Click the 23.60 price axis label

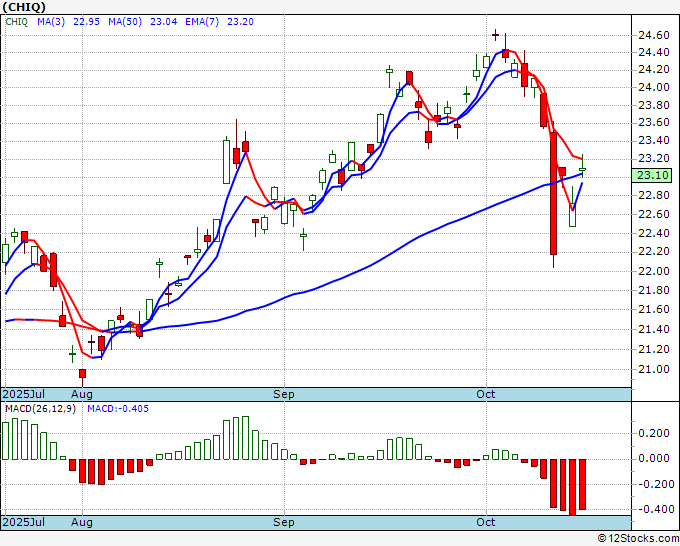[654, 123]
